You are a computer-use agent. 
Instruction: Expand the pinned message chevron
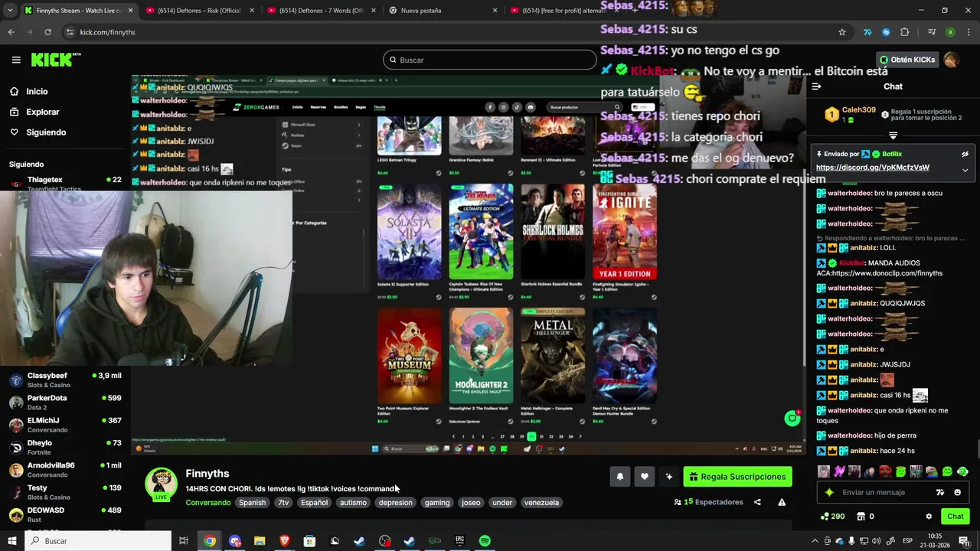coord(965,170)
